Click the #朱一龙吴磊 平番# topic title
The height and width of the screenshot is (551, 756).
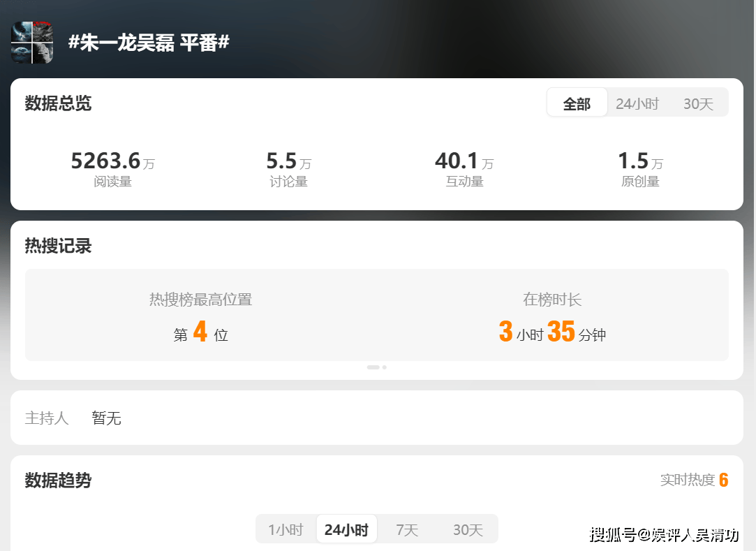(149, 43)
